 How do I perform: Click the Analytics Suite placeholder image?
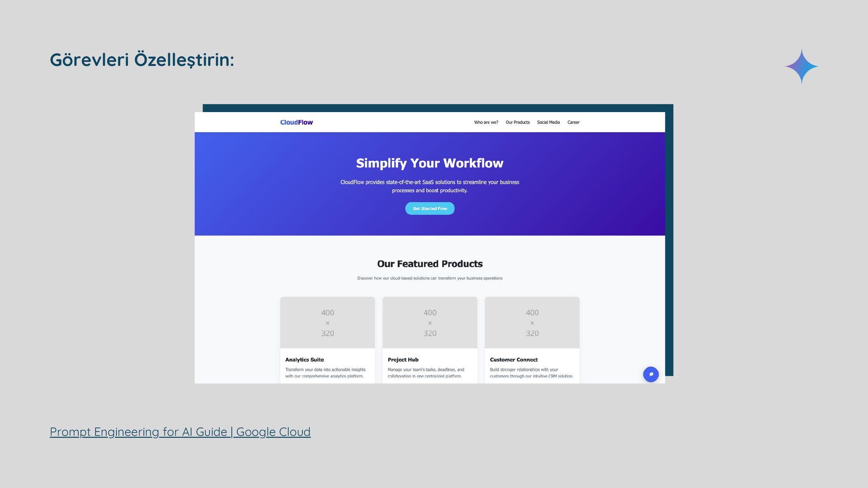(x=327, y=323)
